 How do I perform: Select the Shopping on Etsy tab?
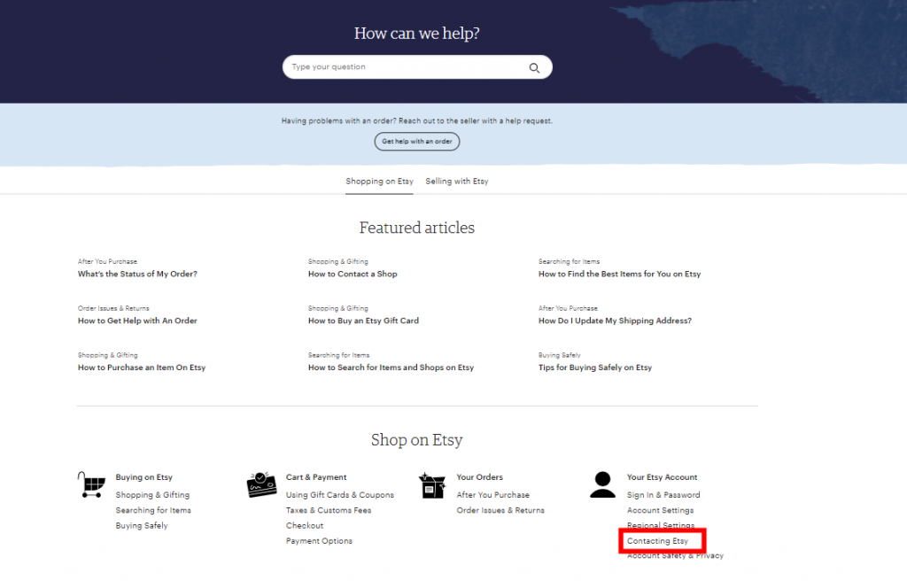click(x=379, y=182)
